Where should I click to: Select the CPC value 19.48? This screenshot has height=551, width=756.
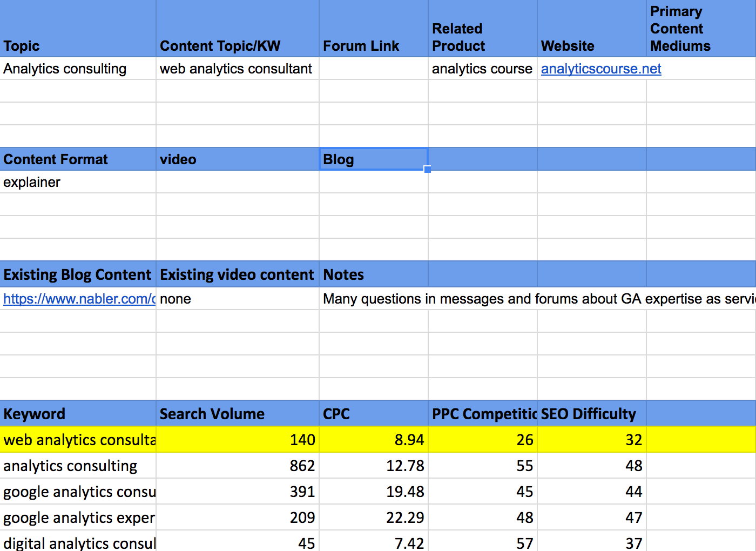[374, 492]
